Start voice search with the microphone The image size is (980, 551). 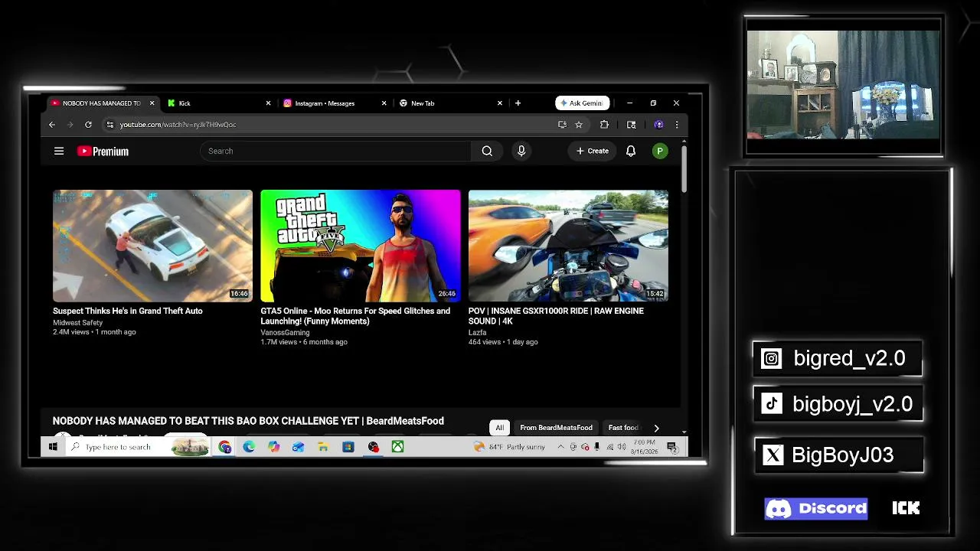(x=521, y=151)
